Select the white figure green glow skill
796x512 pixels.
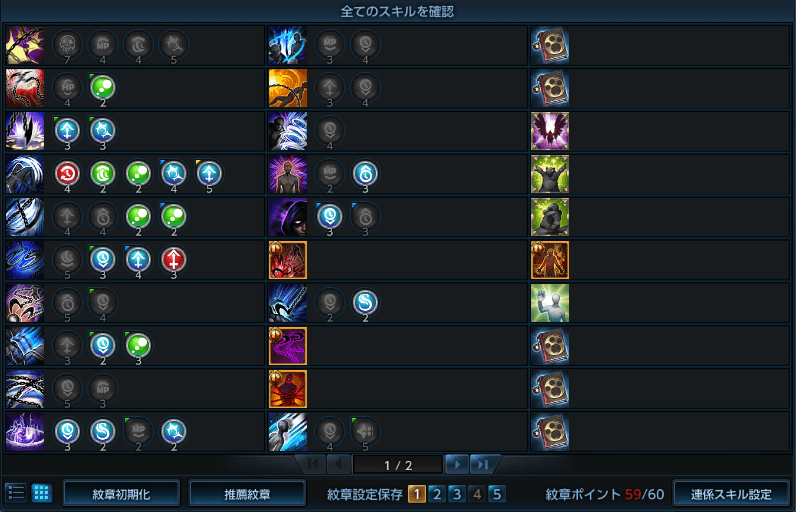(x=550, y=303)
